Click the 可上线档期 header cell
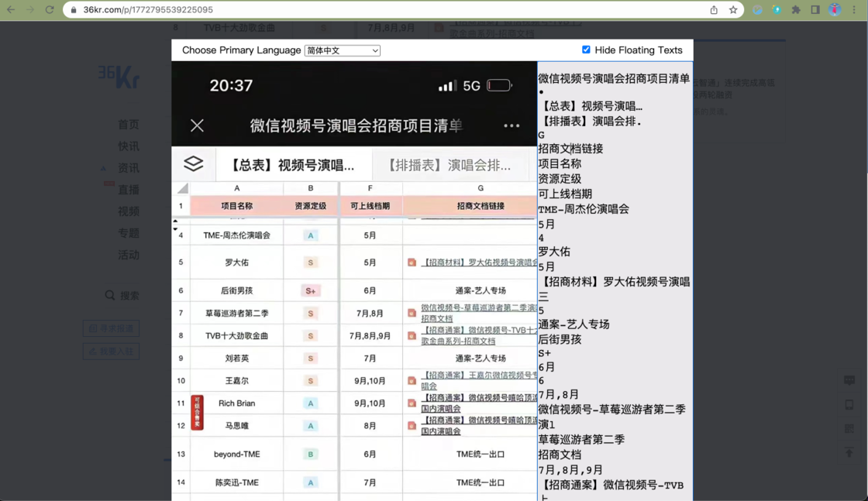Screen dimensions: 868x501 [x=370, y=206]
